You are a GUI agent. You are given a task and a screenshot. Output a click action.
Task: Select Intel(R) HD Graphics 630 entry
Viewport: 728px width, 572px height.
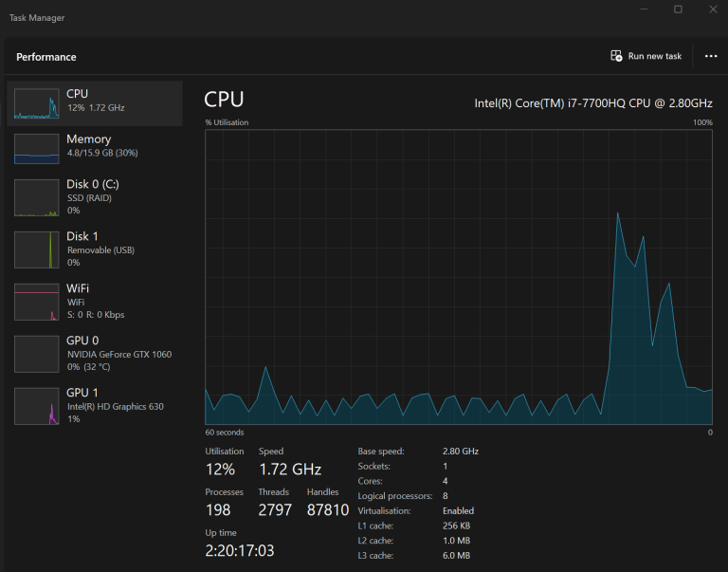(x=115, y=406)
